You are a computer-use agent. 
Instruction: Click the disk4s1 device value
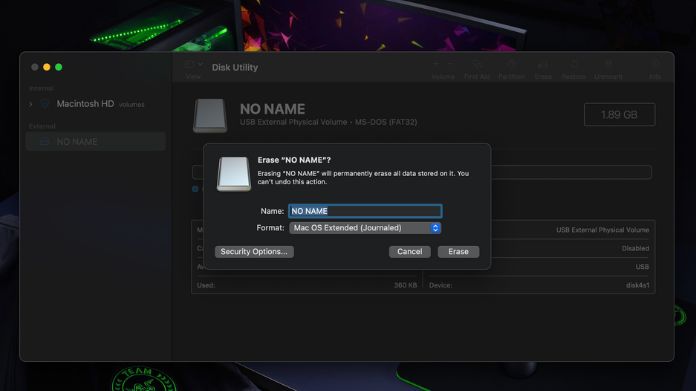637,285
